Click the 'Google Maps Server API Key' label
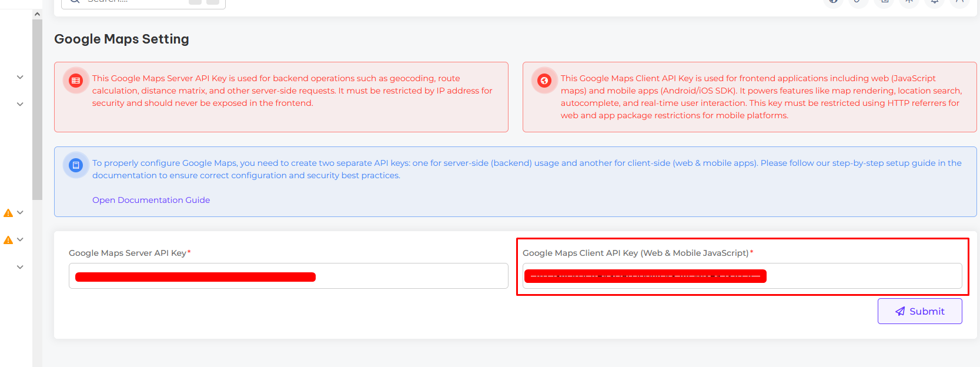Image resolution: width=980 pixels, height=367 pixels. pyautogui.click(x=128, y=253)
